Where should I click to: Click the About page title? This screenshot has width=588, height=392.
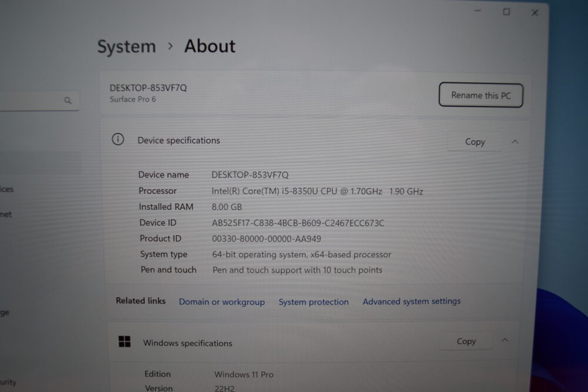click(x=210, y=46)
